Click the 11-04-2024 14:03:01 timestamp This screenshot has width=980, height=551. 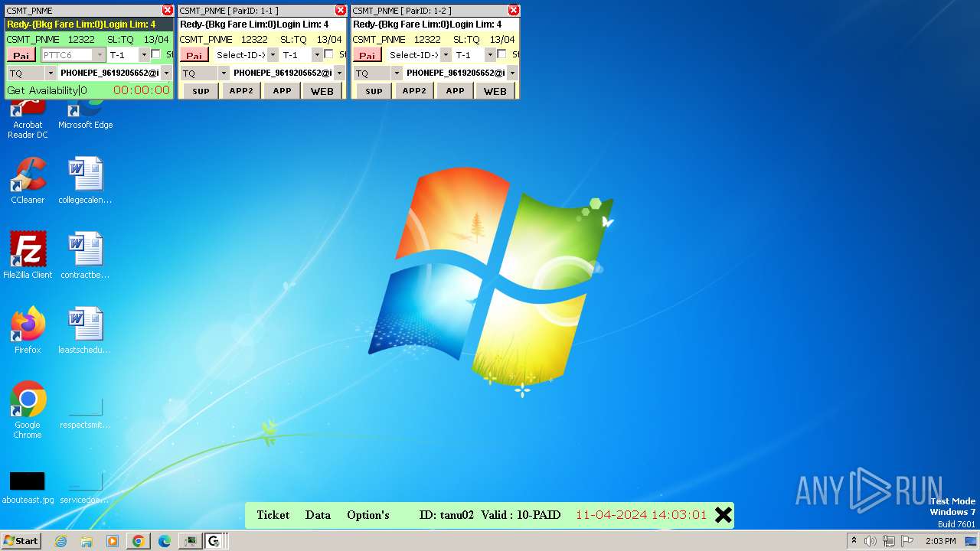[642, 515]
